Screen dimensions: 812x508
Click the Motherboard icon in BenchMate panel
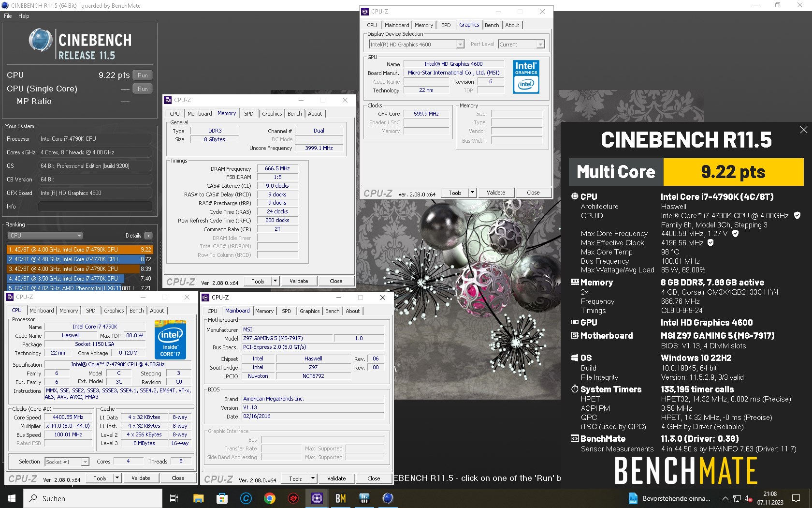(575, 335)
